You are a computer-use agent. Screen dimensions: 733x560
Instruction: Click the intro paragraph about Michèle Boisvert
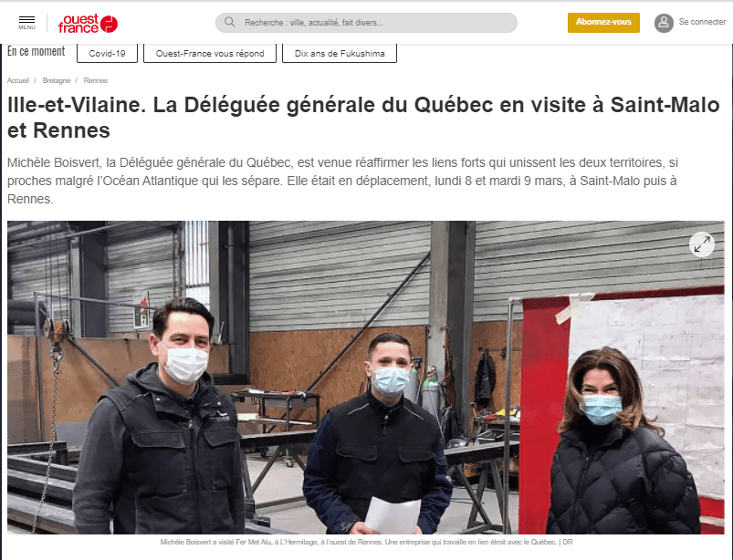(x=342, y=181)
